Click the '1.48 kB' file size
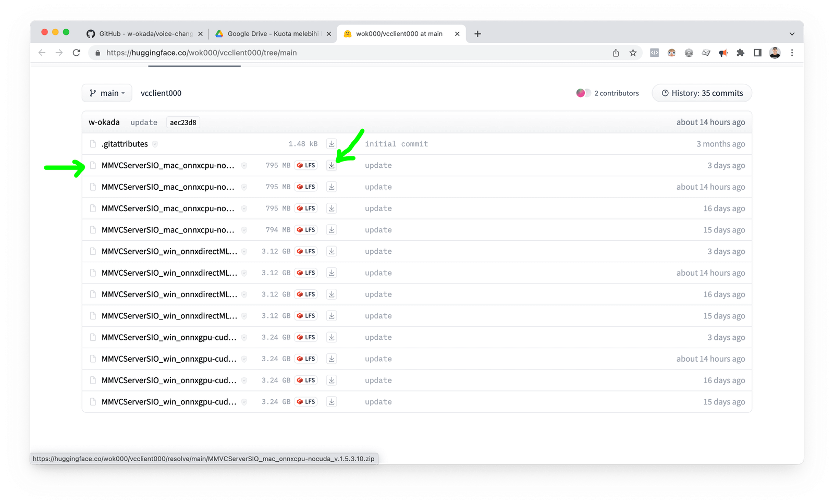Image resolution: width=834 pixels, height=504 pixels. 303,144
